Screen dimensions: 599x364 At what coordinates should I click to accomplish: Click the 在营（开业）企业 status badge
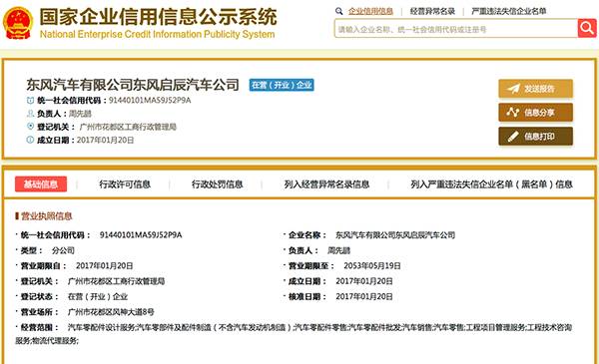(x=282, y=85)
